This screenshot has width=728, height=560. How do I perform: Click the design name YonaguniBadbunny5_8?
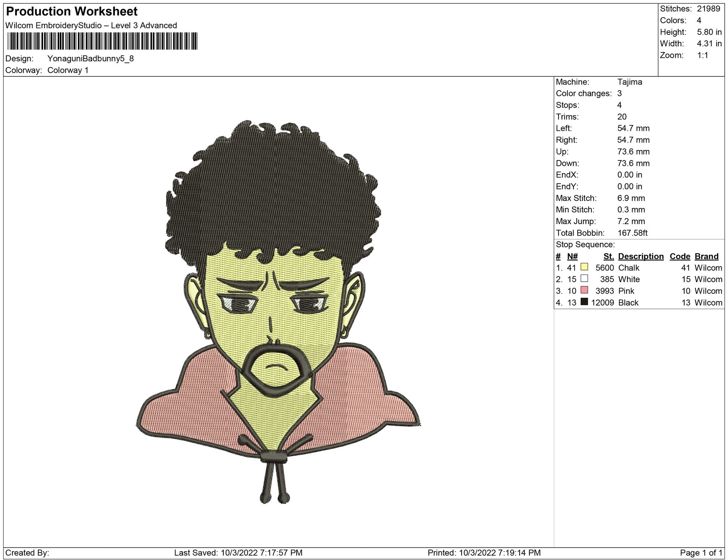pyautogui.click(x=91, y=59)
